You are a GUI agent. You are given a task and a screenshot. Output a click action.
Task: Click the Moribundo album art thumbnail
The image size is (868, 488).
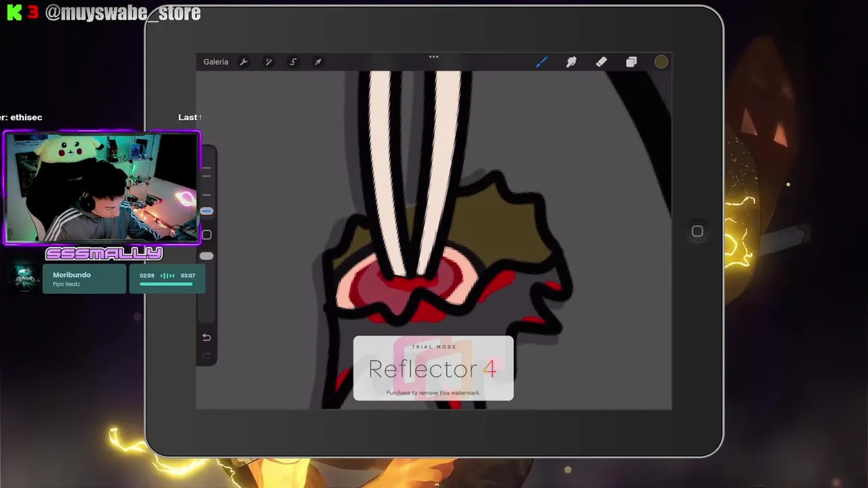click(25, 279)
